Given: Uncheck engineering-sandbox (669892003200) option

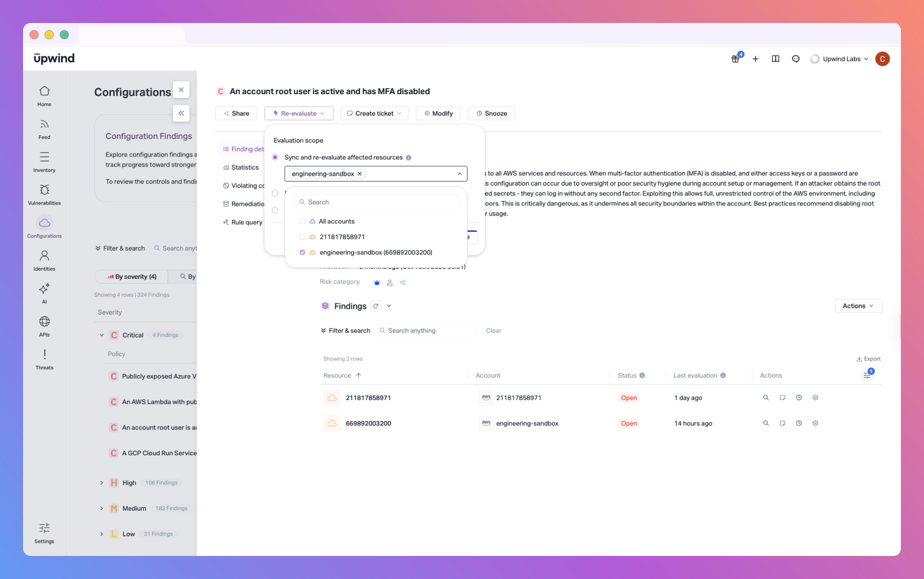Looking at the screenshot, I should click(x=302, y=253).
